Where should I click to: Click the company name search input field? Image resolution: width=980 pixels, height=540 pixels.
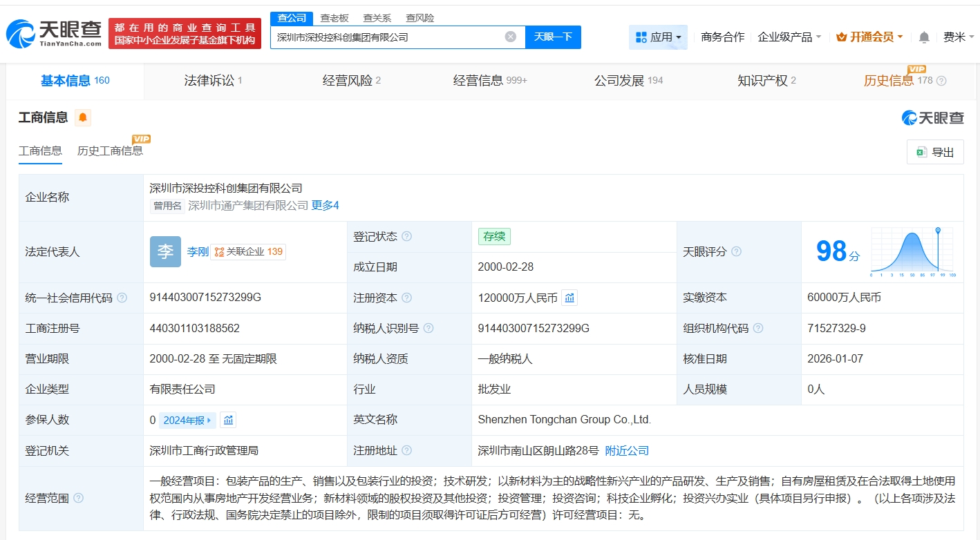387,37
